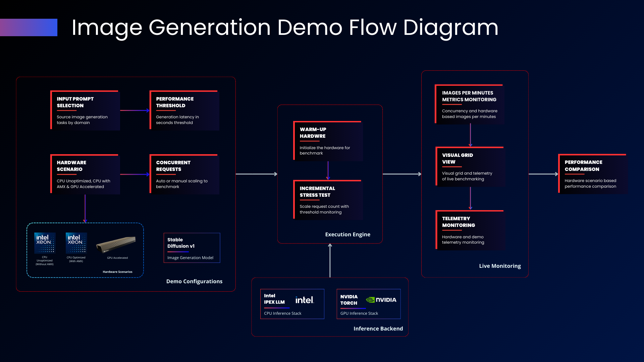Click the Concurrent Requests box
The image size is (644, 362).
[184, 174]
